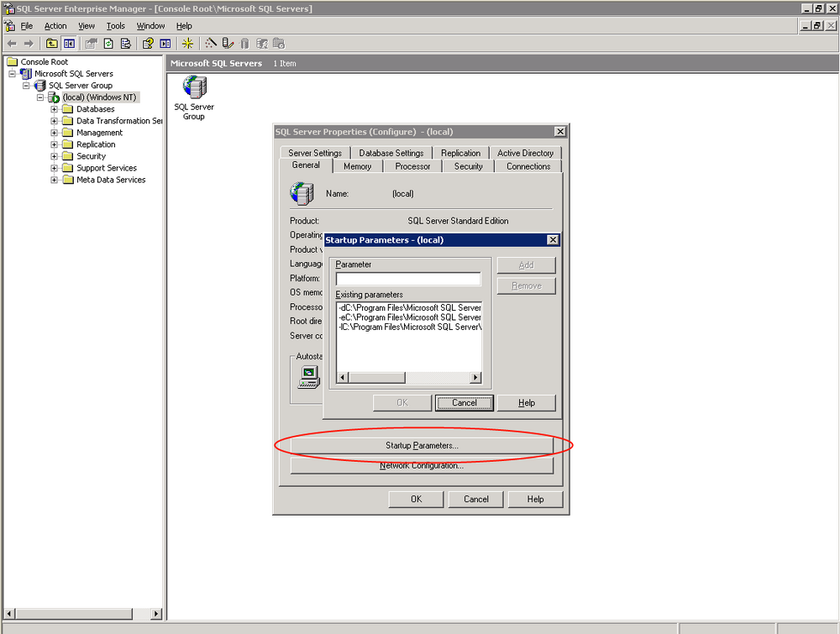Screen dimensions: 840x634
Task: Open the View menu
Action: pyautogui.click(x=87, y=26)
